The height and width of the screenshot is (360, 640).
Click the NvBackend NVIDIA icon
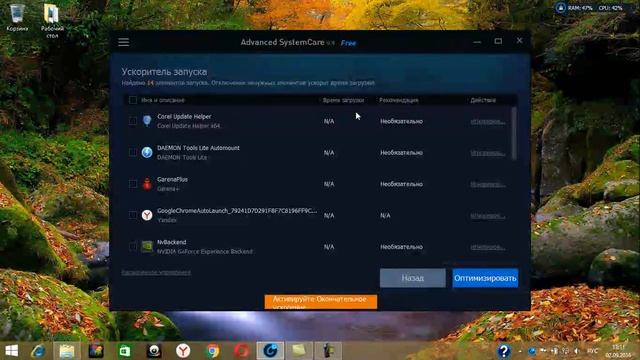pyautogui.click(x=147, y=247)
